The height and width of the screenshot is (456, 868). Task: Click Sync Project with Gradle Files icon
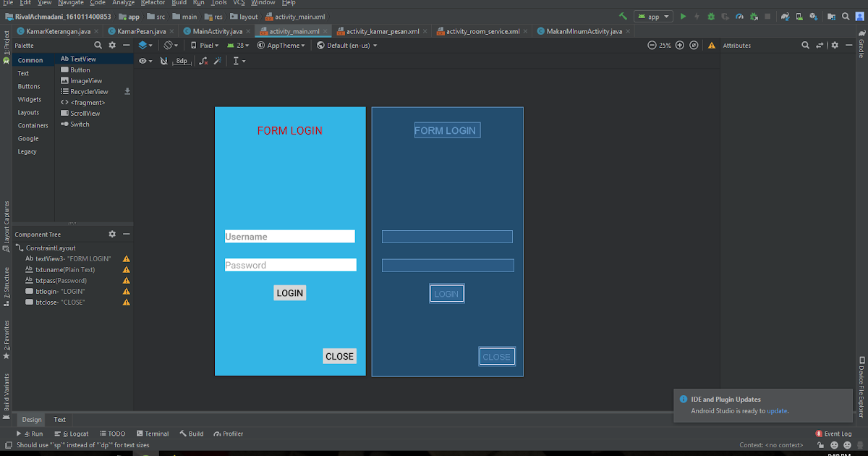pyautogui.click(x=785, y=16)
